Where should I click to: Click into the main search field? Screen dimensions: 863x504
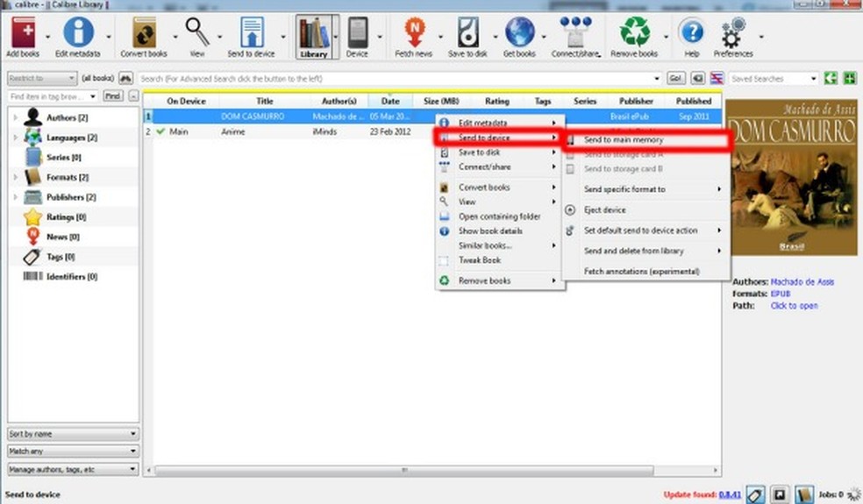(400, 79)
